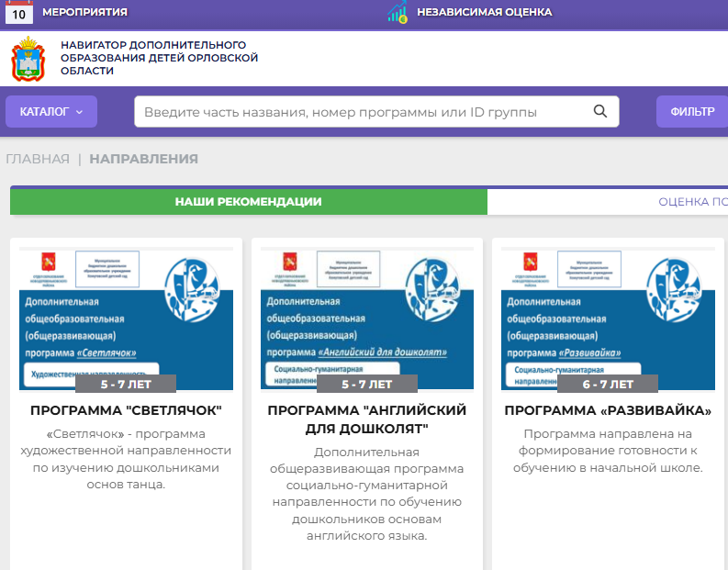Viewport: 728px width, 570px height.
Task: Open the Мероприятия menu item
Action: [84, 12]
